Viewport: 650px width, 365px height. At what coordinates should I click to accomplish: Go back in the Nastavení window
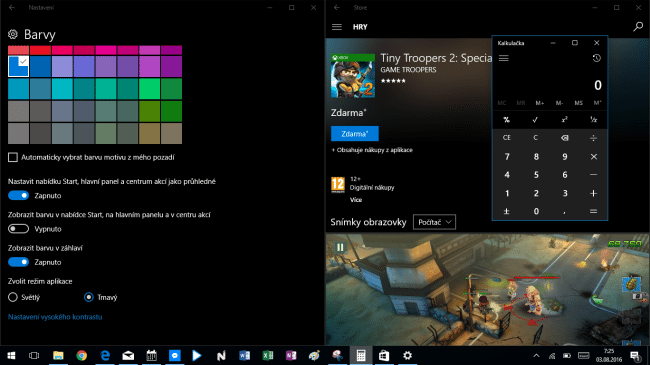pos(12,7)
